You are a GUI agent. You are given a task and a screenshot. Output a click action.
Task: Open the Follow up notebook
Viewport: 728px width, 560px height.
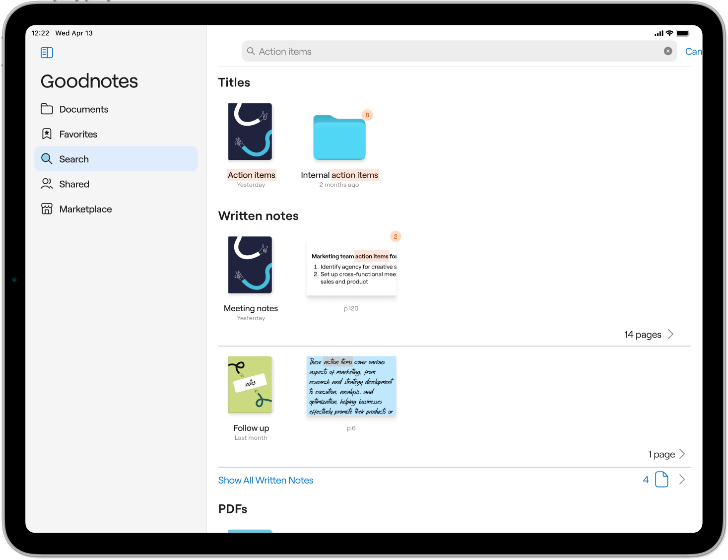tap(251, 385)
